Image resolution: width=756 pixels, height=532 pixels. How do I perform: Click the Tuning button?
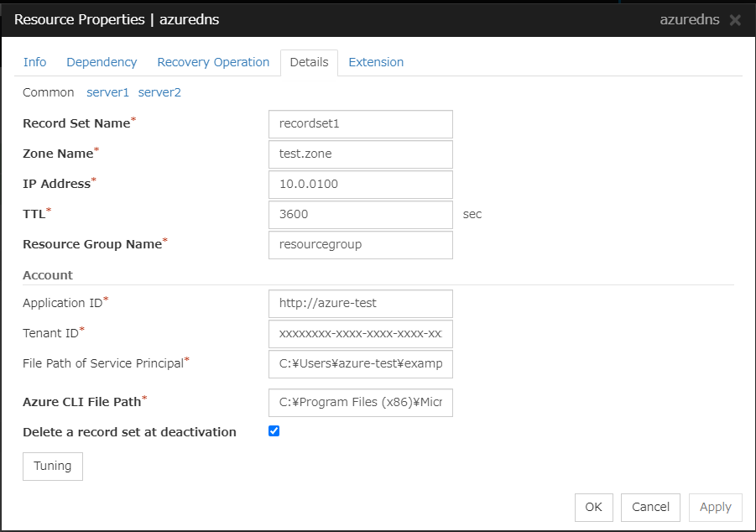coord(53,466)
